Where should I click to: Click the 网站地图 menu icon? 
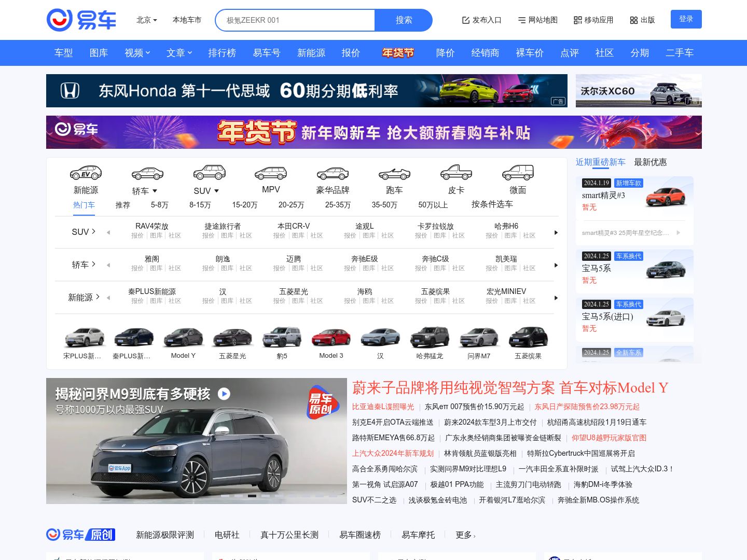coord(522,20)
